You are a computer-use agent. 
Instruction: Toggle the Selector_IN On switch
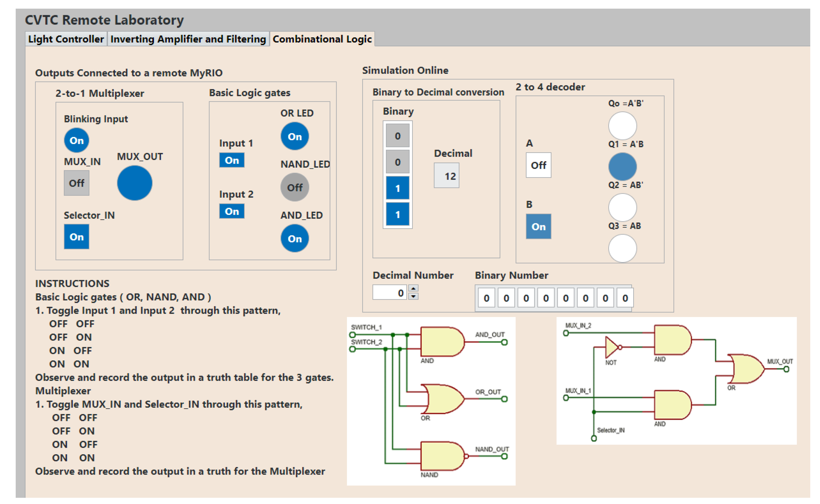pyautogui.click(x=76, y=237)
